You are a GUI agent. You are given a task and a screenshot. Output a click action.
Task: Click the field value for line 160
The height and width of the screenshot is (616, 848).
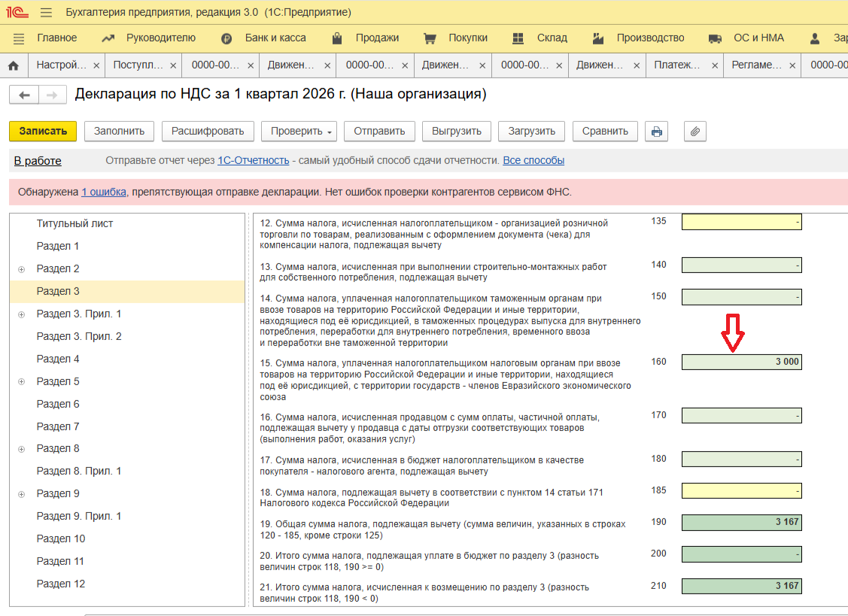coord(741,362)
